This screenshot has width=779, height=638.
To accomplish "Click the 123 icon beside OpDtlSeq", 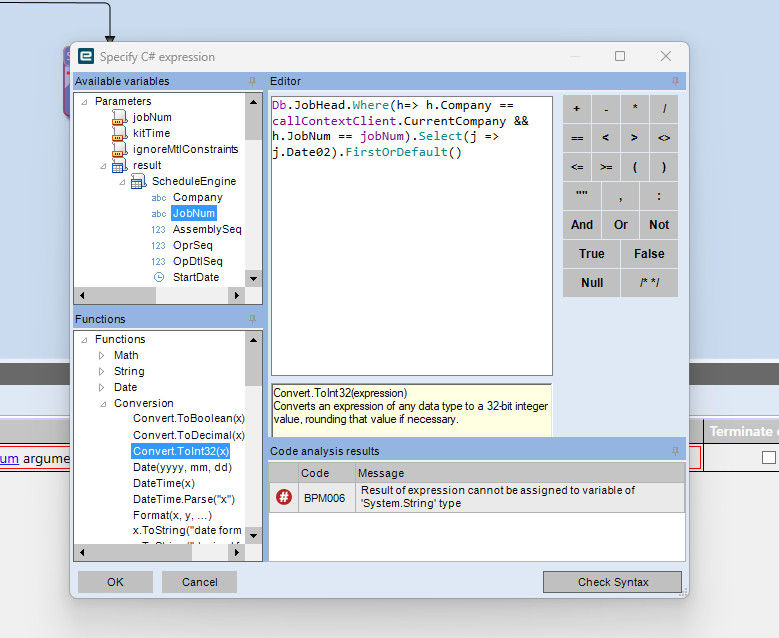I will (158, 261).
